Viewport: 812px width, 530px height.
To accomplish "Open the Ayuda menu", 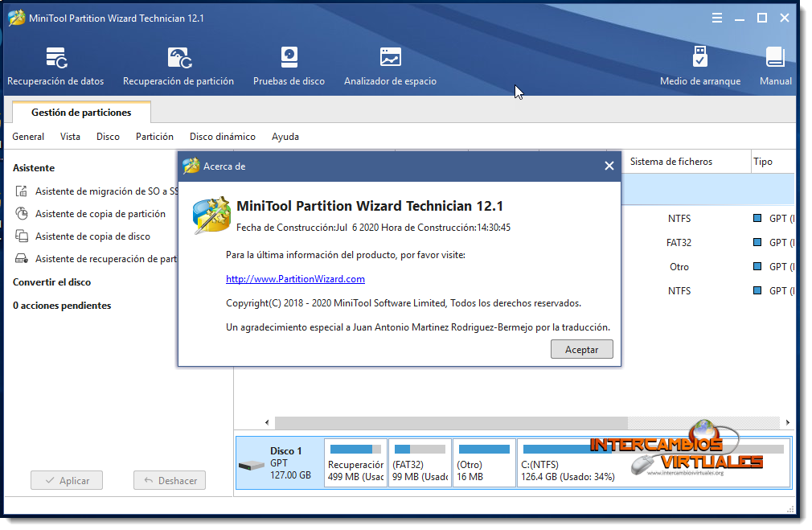I will click(x=285, y=137).
